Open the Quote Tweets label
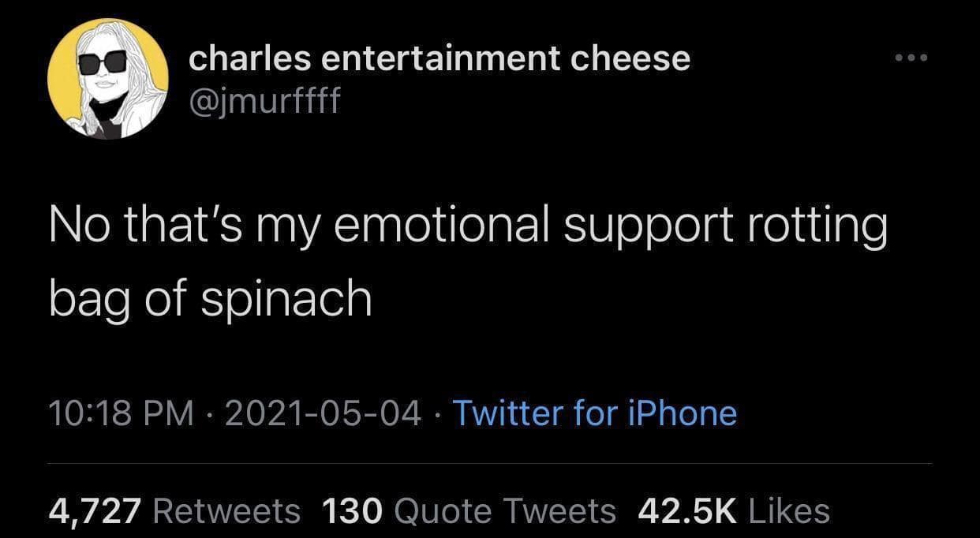 (x=503, y=510)
